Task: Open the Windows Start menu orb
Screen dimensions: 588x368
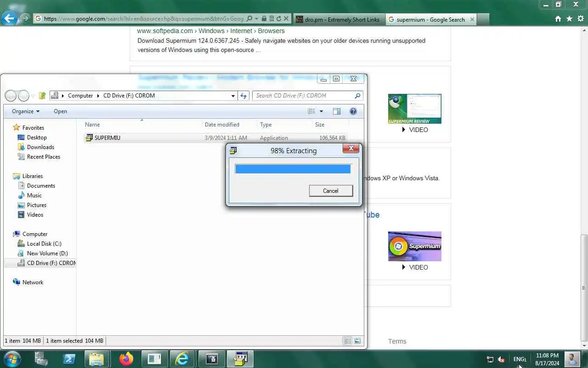Action: (11, 359)
